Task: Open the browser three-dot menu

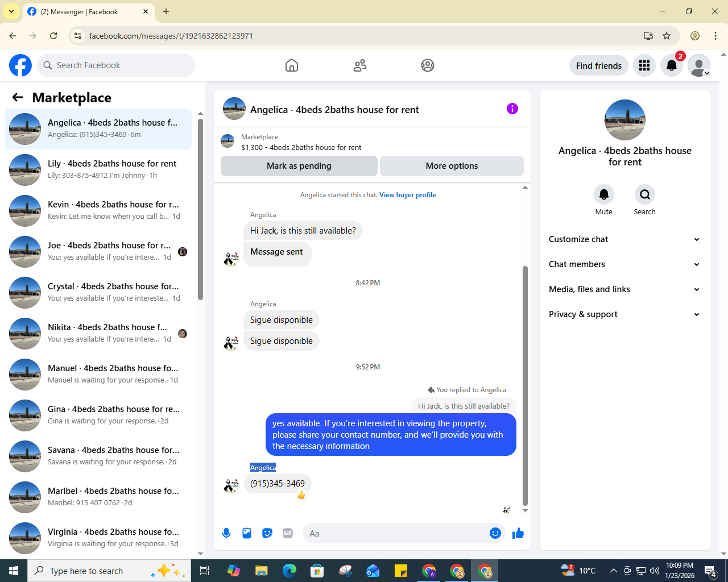Action: point(715,36)
